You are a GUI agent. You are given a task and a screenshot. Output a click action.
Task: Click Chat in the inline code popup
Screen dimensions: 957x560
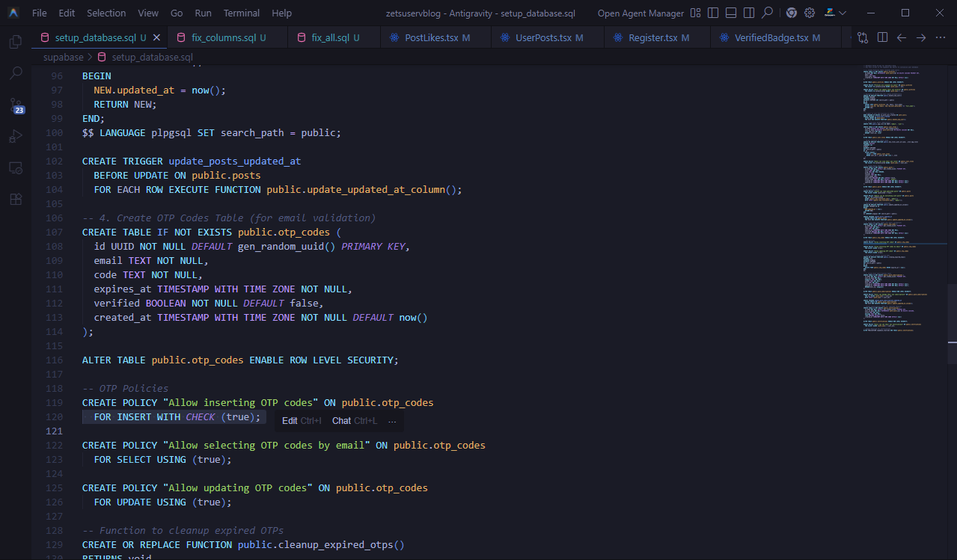[341, 421]
